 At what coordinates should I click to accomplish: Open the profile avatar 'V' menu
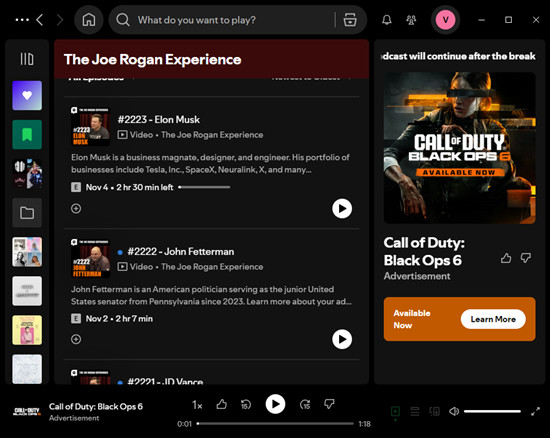click(445, 20)
